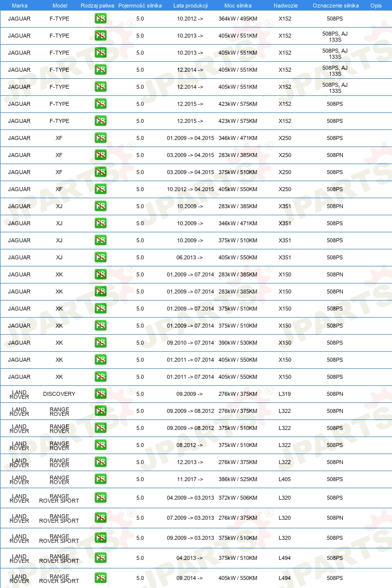This screenshot has width=392, height=588.
Task: Click the Rodzaj paliwa column header
Action: coord(97,6)
